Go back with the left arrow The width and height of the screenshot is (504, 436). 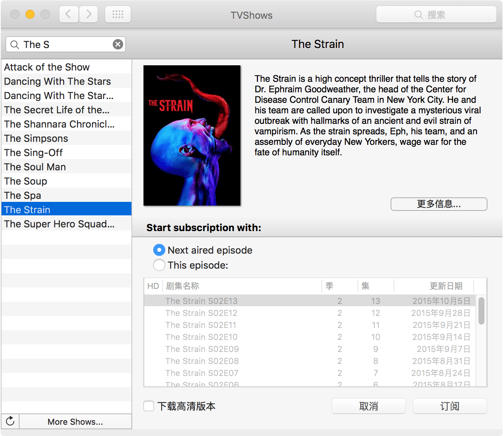(x=69, y=15)
